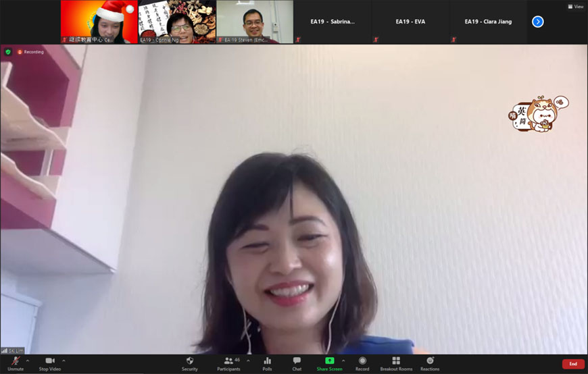This screenshot has width=588, height=374.
Task: Click the red Recording indicator
Action: (30, 52)
